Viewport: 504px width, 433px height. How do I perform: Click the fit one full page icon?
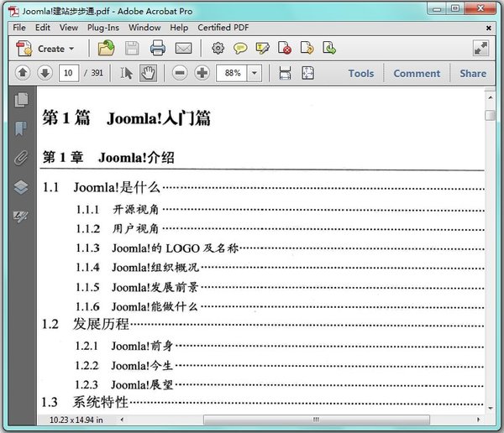coord(307,73)
